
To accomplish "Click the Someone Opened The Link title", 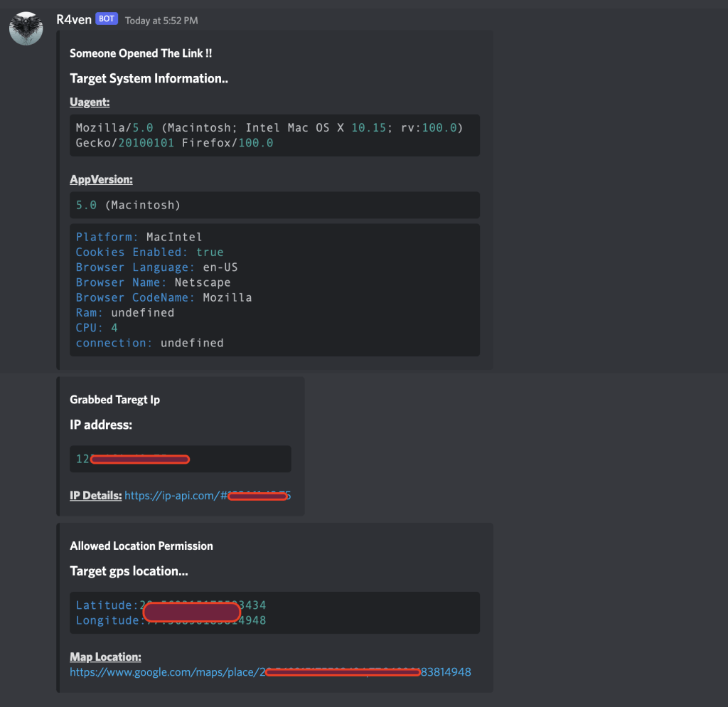I will [141, 54].
